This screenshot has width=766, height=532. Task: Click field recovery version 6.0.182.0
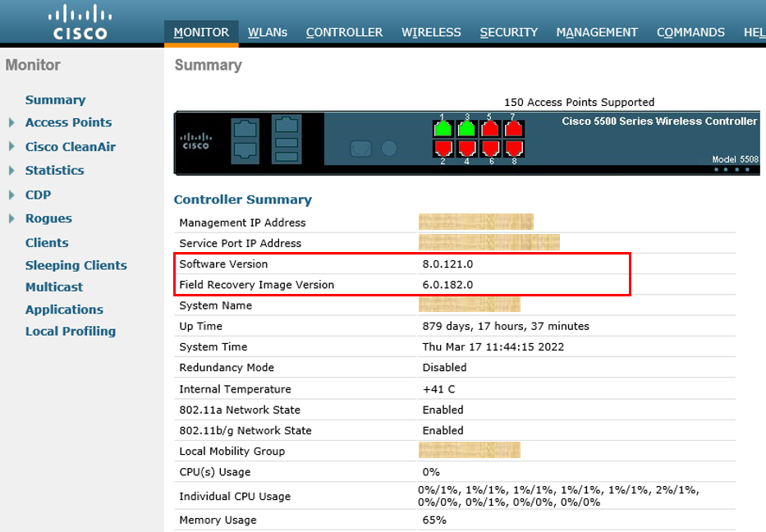tap(447, 285)
